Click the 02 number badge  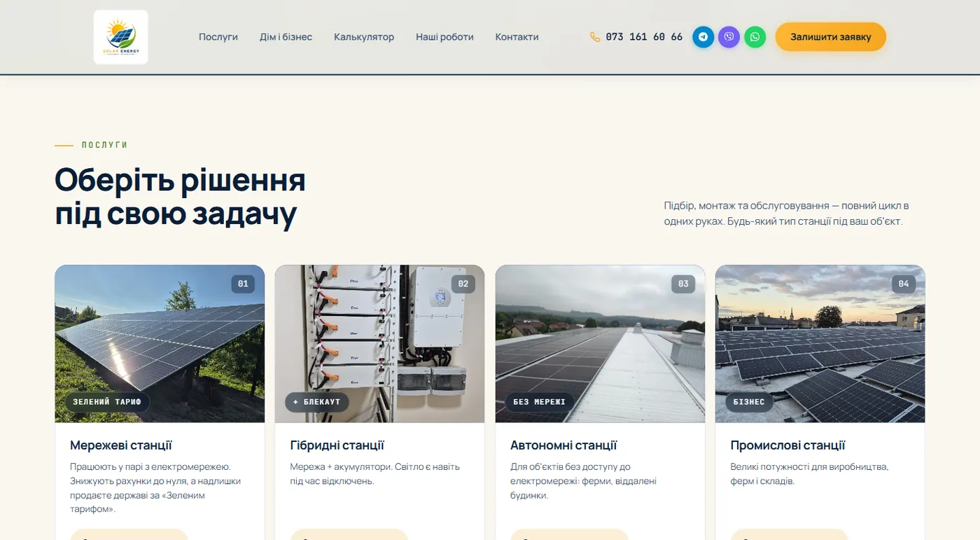463,284
